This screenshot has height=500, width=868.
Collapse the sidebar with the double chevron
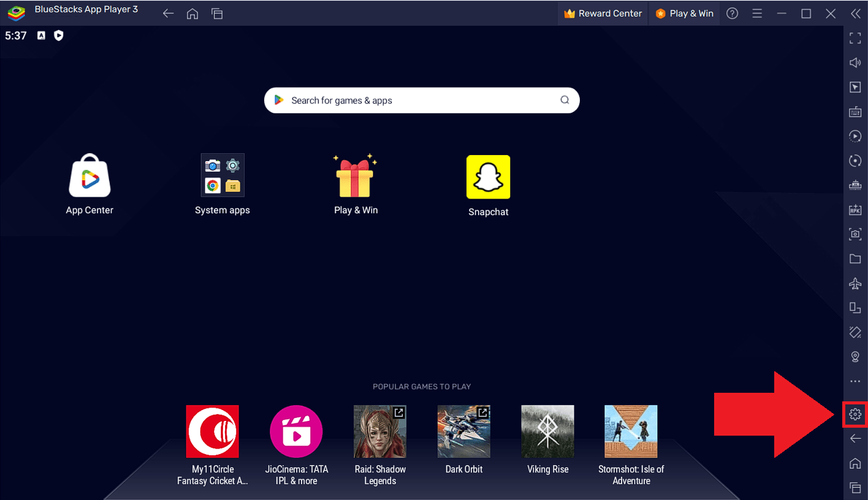856,13
